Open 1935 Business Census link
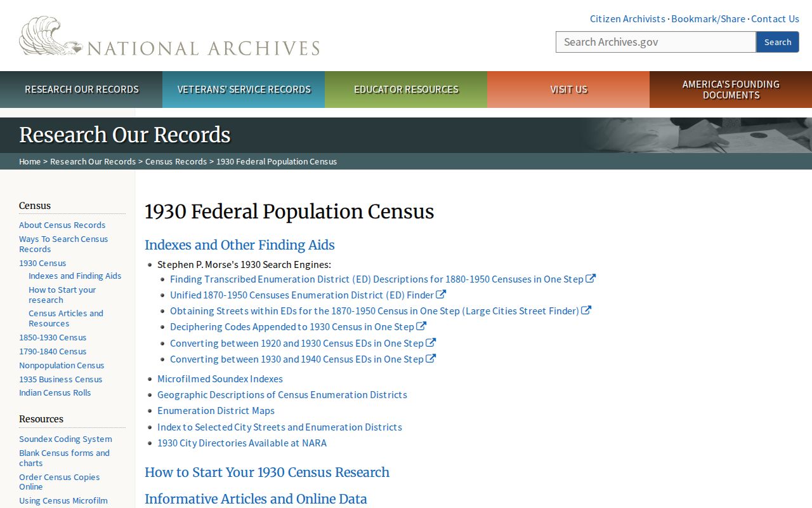This screenshot has height=508, width=812. (x=60, y=379)
